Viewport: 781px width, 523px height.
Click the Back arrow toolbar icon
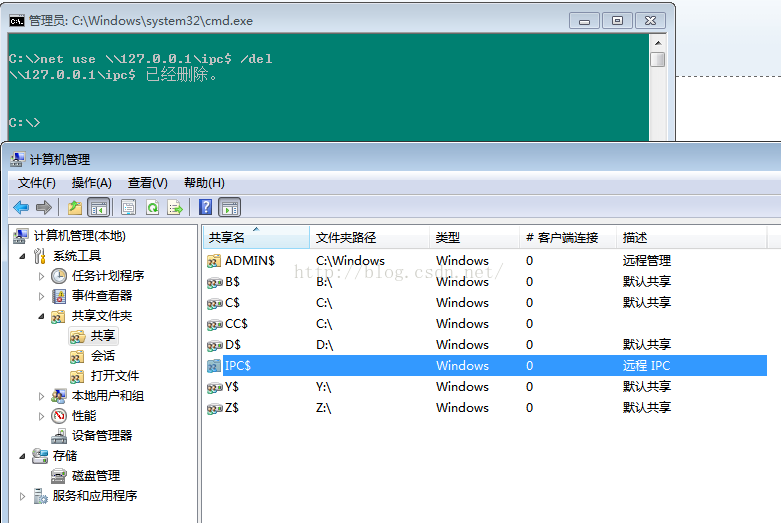21,207
